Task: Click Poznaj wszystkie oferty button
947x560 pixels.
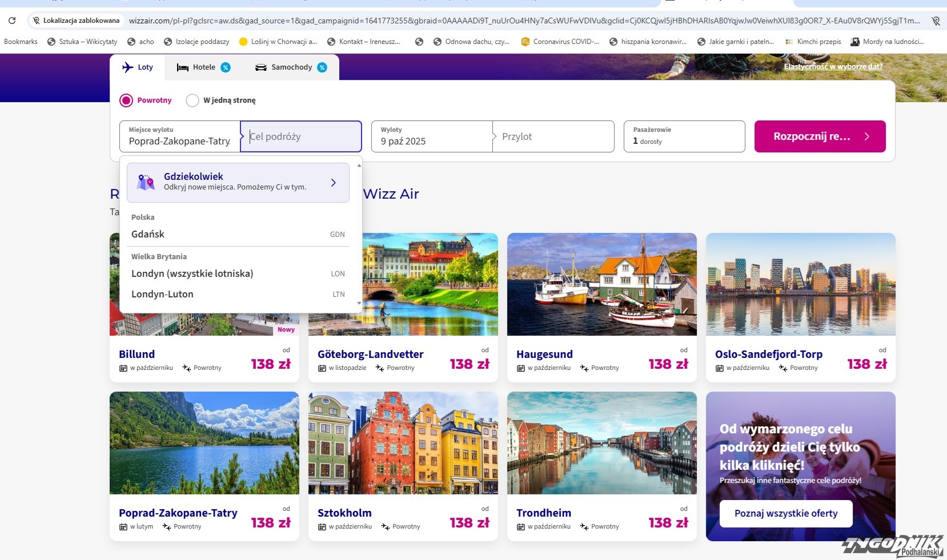Action: tap(785, 513)
